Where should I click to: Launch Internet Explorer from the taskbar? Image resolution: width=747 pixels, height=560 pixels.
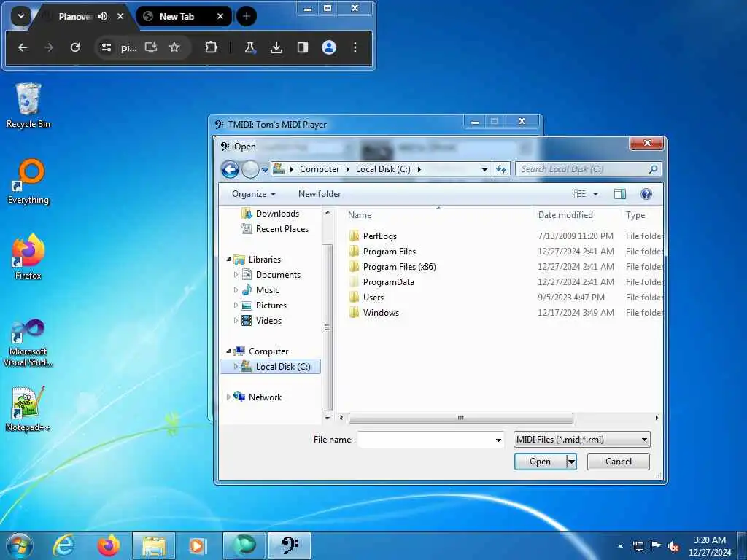[x=63, y=545]
